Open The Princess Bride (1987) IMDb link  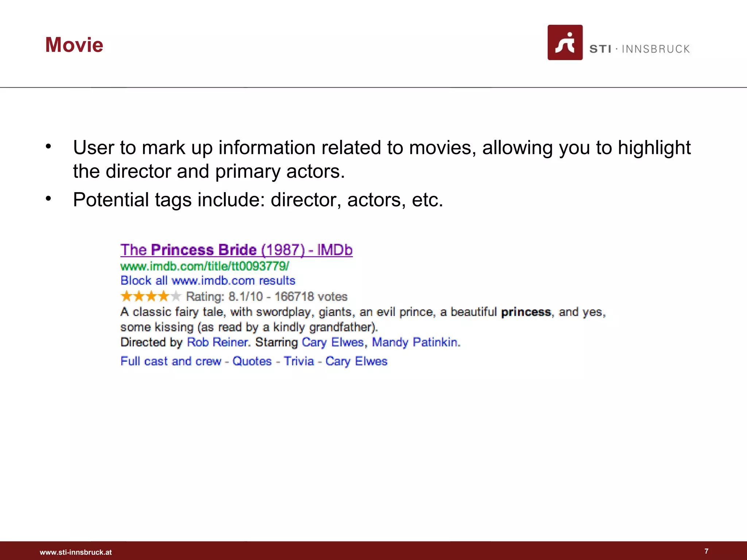coord(236,250)
